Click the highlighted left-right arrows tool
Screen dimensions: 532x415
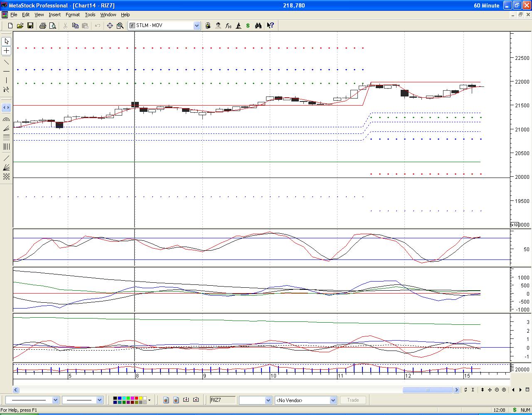[x=6, y=107]
